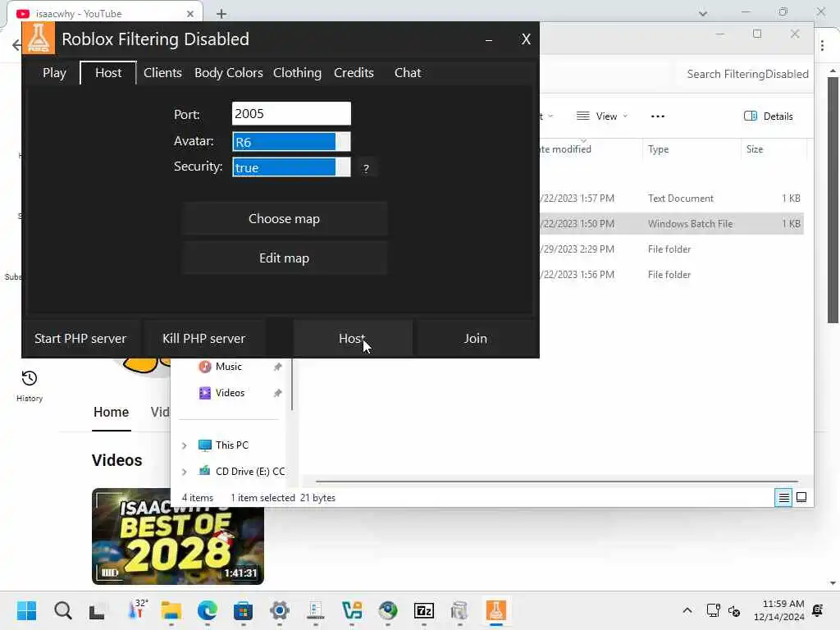Select the Windows Batch File row

[x=671, y=224]
